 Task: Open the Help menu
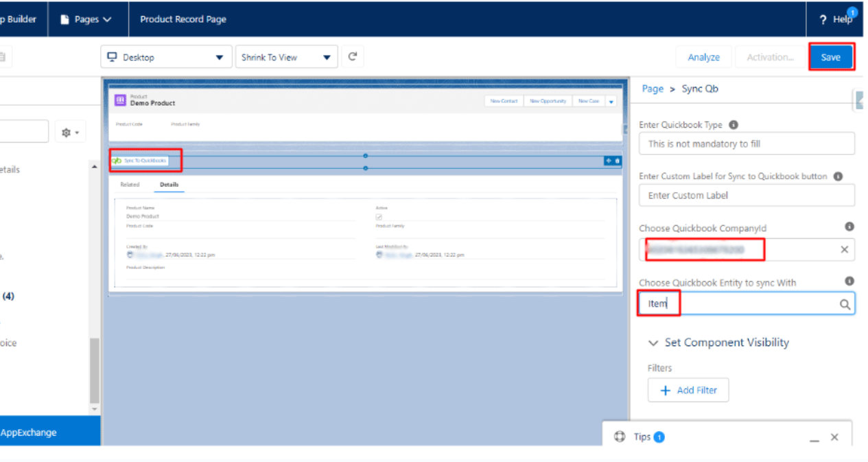pos(837,19)
